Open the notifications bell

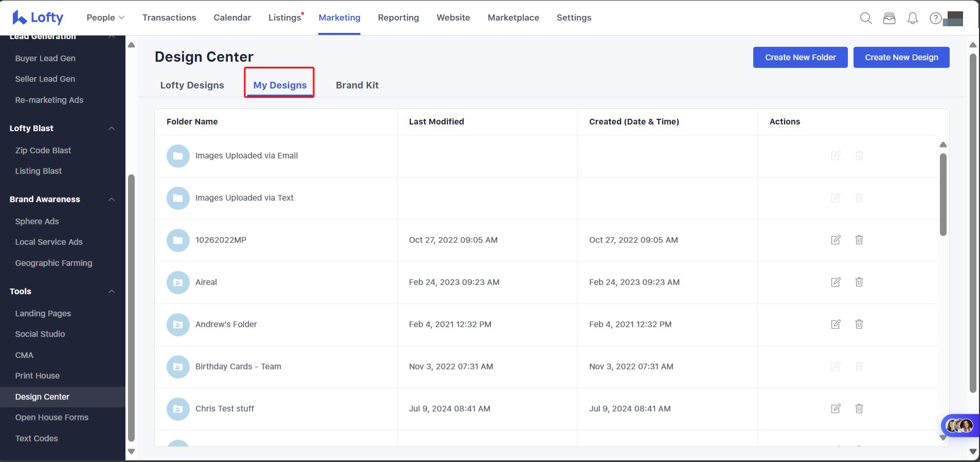(x=913, y=19)
